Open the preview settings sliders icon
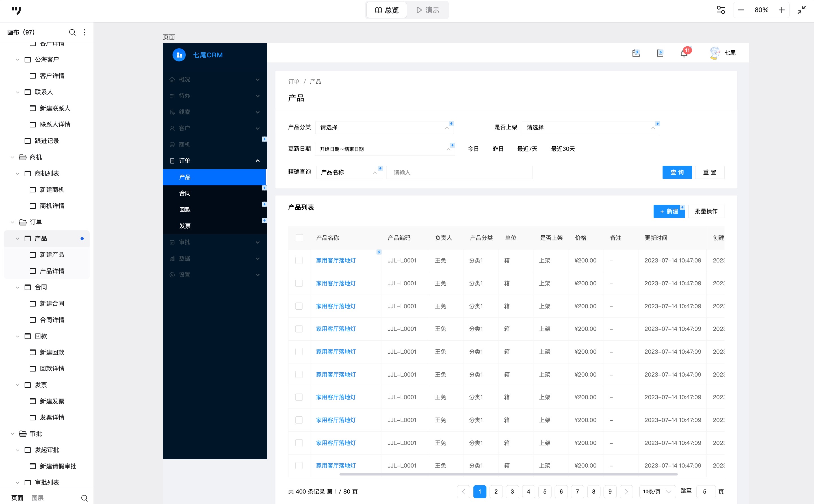The width and height of the screenshot is (814, 504). click(721, 10)
